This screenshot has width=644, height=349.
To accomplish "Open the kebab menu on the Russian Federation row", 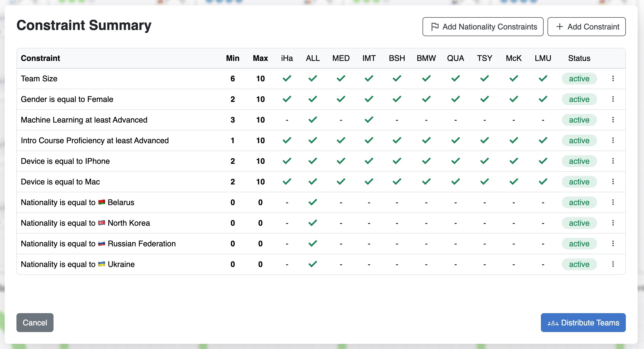I will 613,243.
